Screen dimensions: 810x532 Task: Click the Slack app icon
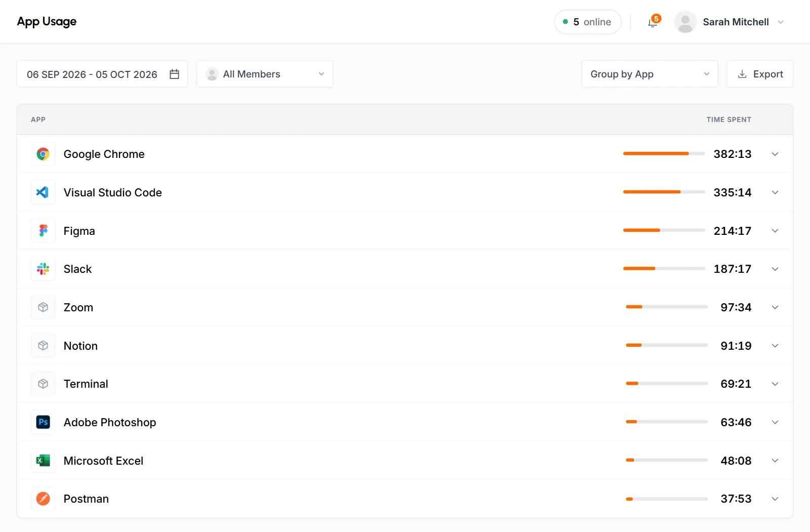pyautogui.click(x=43, y=269)
